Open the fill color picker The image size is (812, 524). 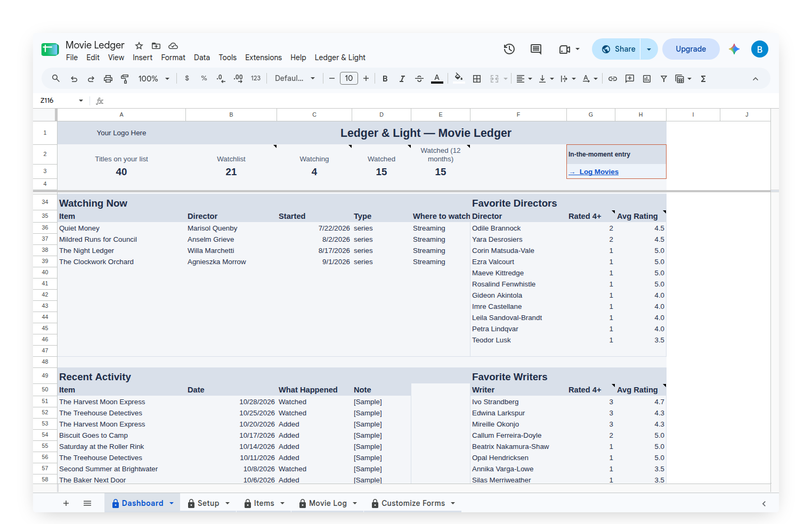(458, 79)
